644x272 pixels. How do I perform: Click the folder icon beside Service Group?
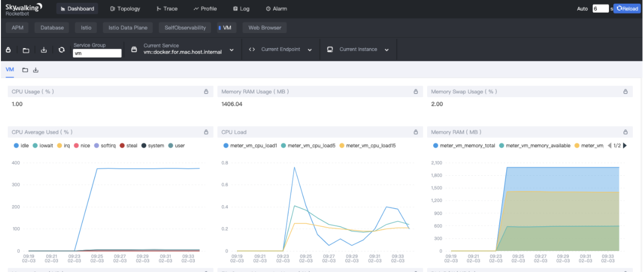(x=26, y=50)
